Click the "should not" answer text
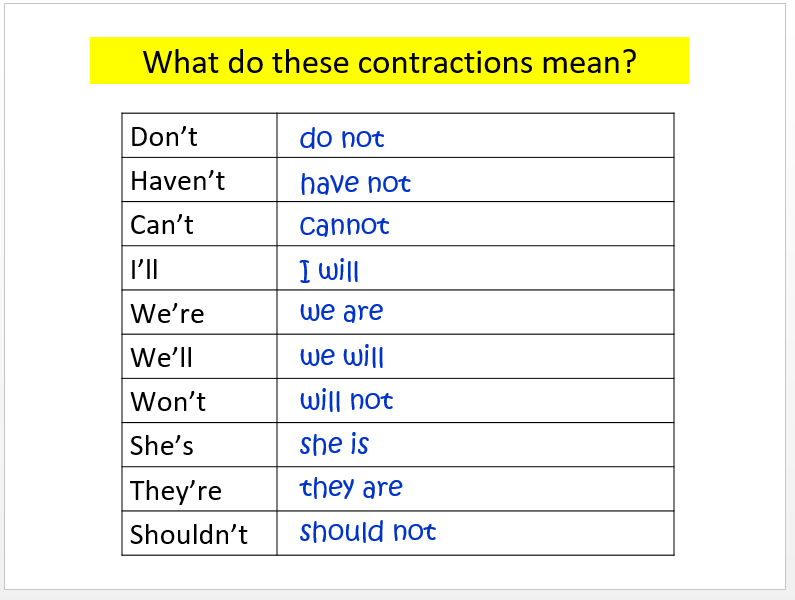Viewport: 795px width, 600px height. coord(368,532)
